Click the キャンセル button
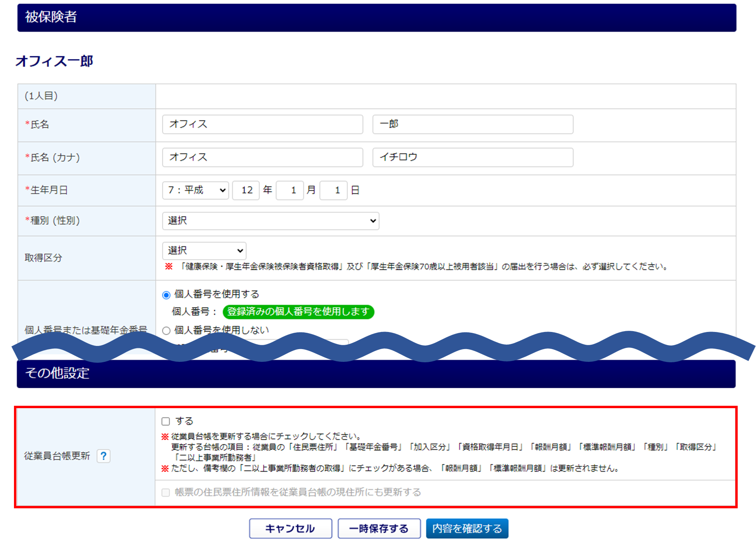The width and height of the screenshot is (756, 551). click(291, 528)
